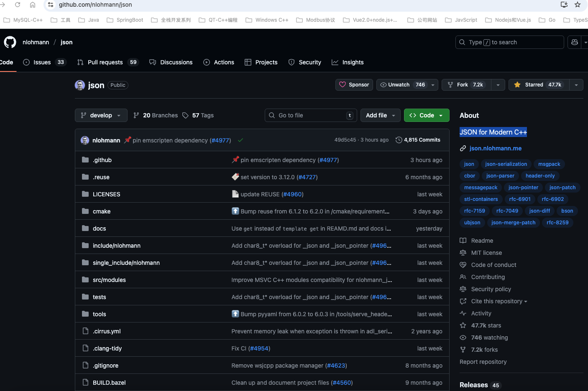This screenshot has width=588, height=391.
Task: Click the nlohmann owner breadcrumb
Action: (36, 42)
